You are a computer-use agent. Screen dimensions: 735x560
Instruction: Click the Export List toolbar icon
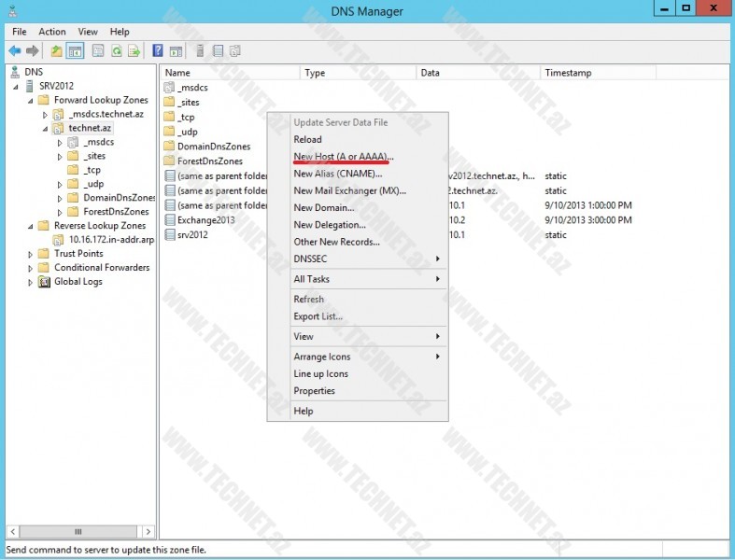coord(134,50)
